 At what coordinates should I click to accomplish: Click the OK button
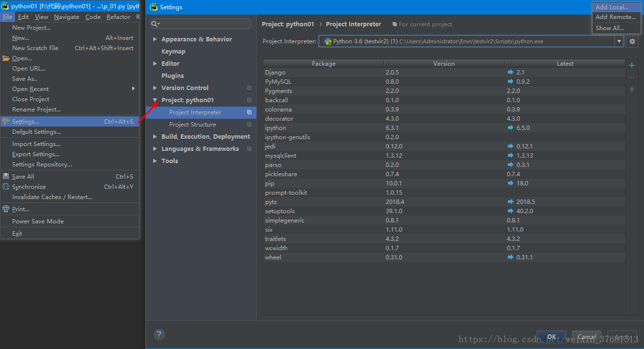coord(551,337)
